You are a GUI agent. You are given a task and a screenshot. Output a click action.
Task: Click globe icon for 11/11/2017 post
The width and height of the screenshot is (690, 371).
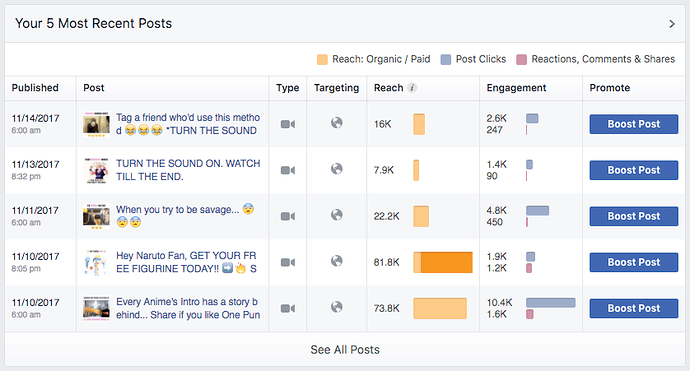[x=337, y=215]
